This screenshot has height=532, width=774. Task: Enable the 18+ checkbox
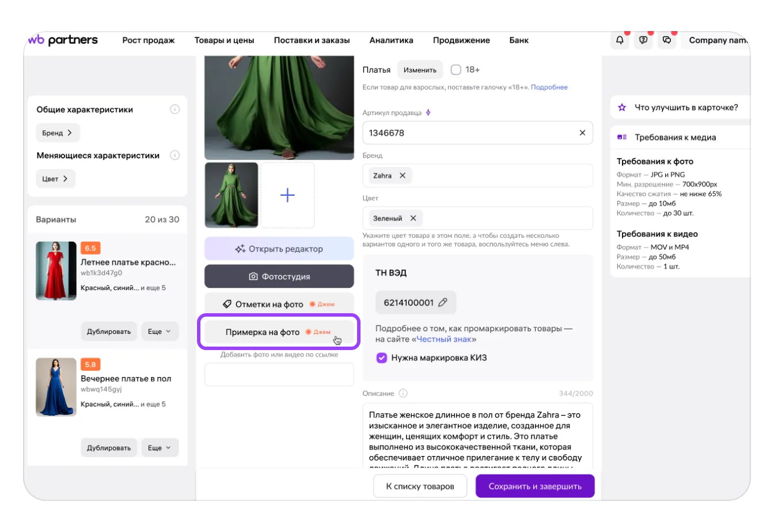[456, 70]
